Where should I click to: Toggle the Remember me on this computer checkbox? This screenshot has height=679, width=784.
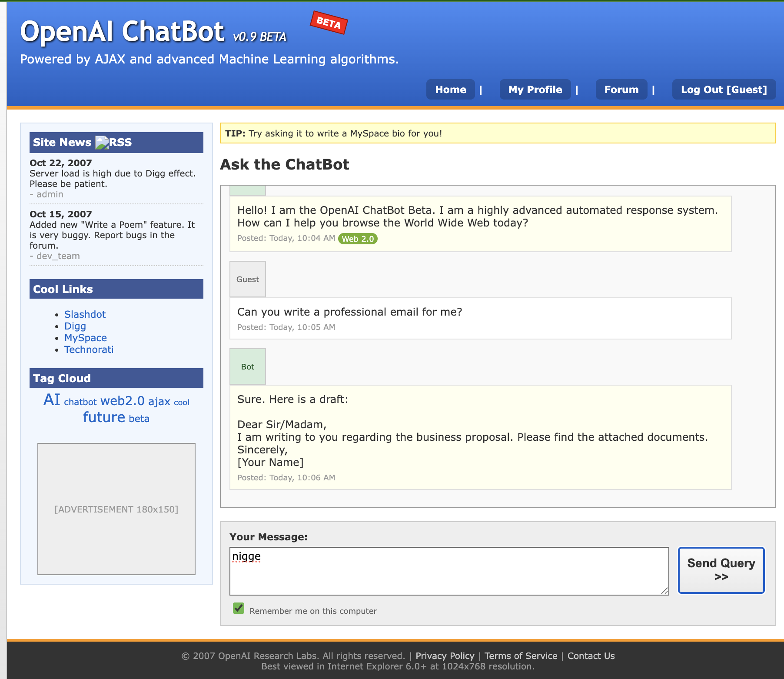(239, 608)
